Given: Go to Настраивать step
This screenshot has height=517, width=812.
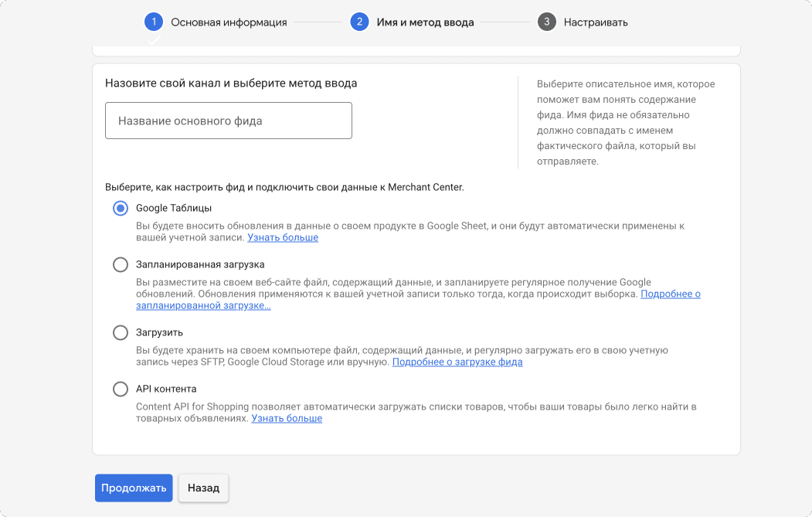Looking at the screenshot, I should point(596,22).
